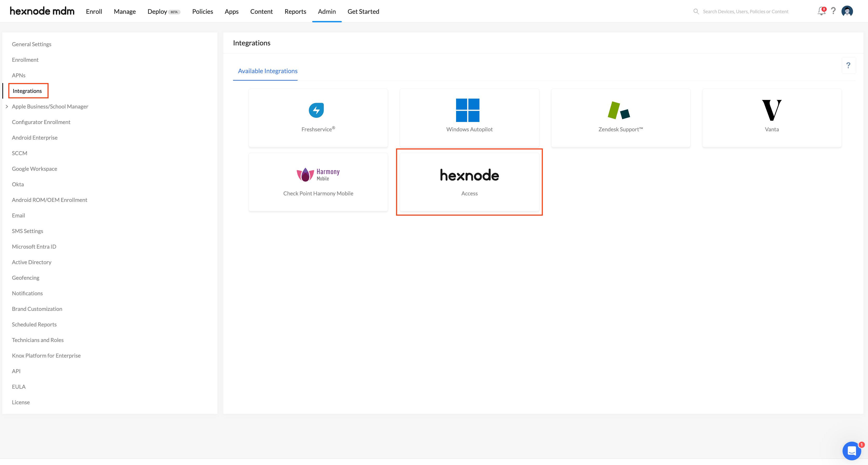Open Knox Platform for Enterprise

coord(46,355)
